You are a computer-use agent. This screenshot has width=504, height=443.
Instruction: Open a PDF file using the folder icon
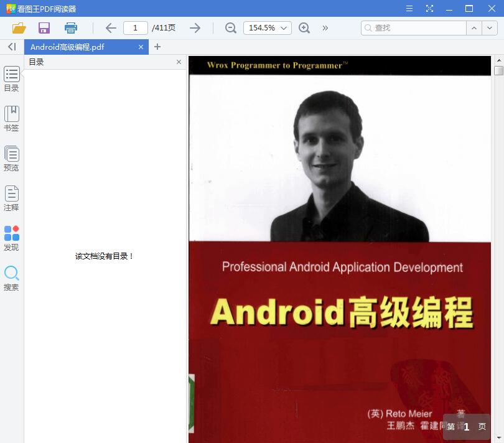coord(18,28)
